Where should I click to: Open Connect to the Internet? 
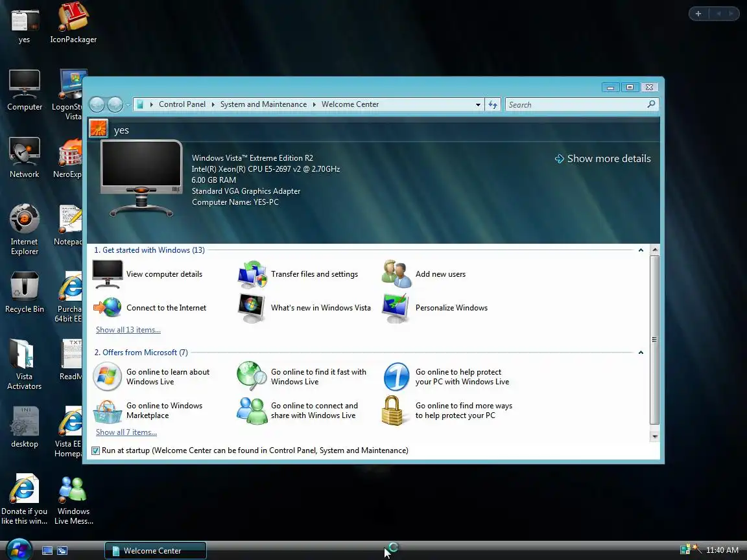pyautogui.click(x=150, y=308)
